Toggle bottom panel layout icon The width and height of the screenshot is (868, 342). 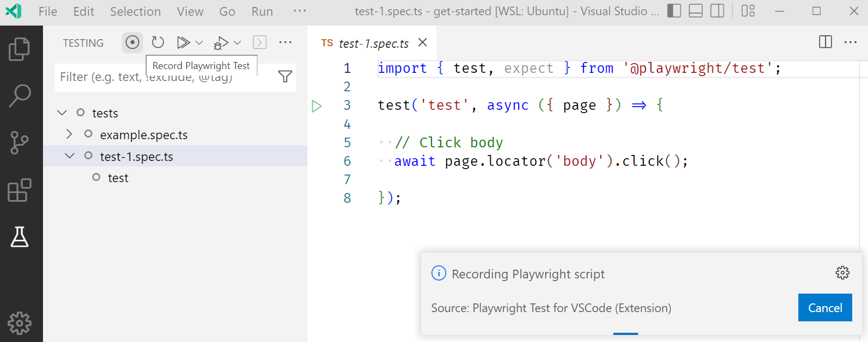tap(695, 11)
